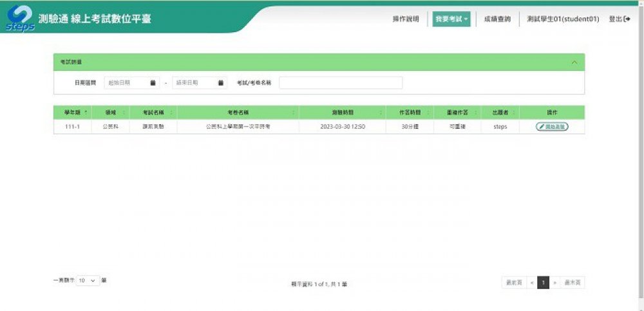Image resolution: width=644 pixels, height=311 pixels.
Task: Click the 最末頁 pagination button
Action: coord(572,283)
